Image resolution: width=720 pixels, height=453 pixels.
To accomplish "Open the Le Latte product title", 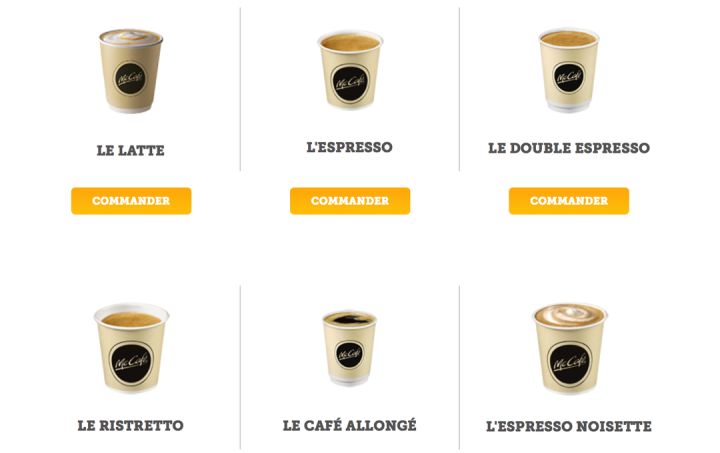I will pos(130,151).
